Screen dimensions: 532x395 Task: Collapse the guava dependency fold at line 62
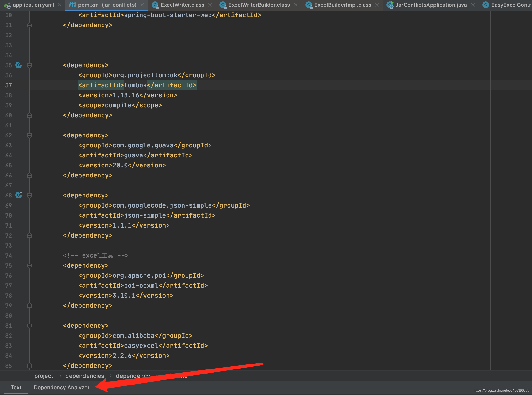click(x=30, y=135)
